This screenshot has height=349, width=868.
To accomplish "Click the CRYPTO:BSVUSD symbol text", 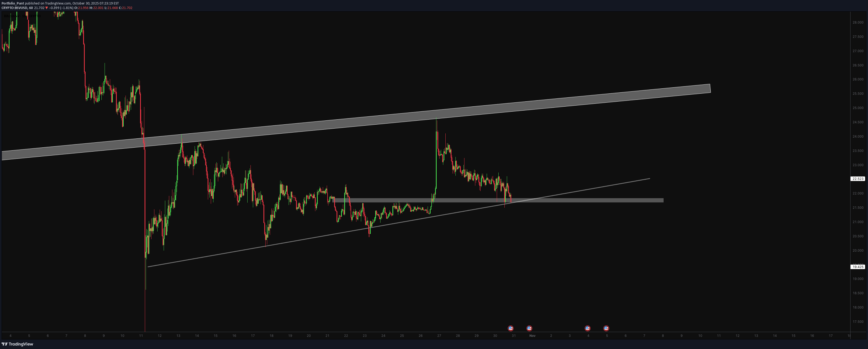I will (14, 8).
